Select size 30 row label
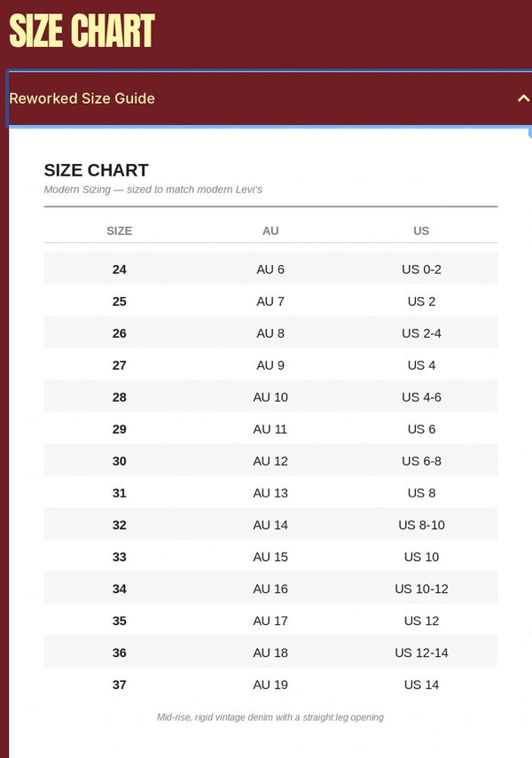This screenshot has height=758, width=532. 120,461
